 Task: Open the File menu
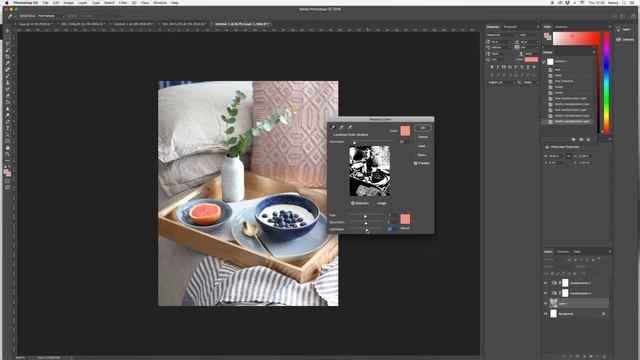point(45,3)
